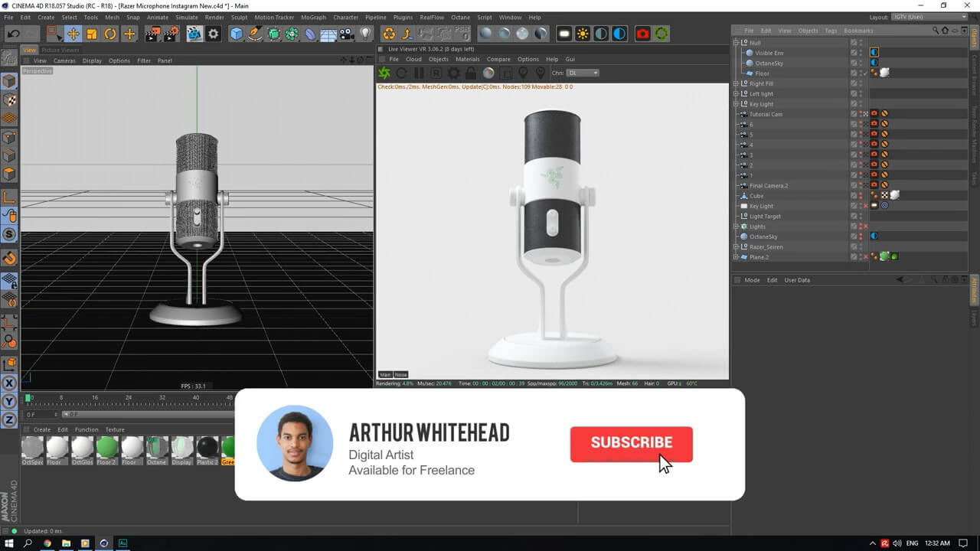Click the Camera object icon in the toolbar
Screen dimensions: 980x551
pos(347,34)
